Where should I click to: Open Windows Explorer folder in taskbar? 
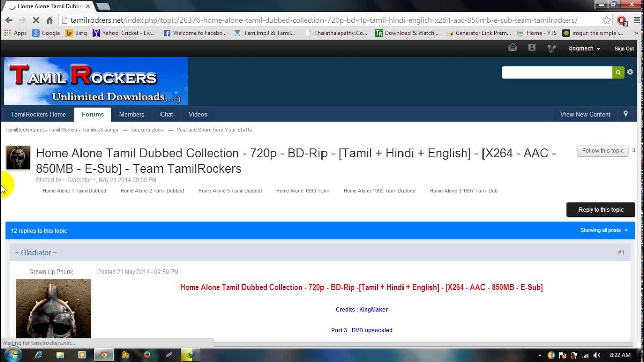coord(60,355)
